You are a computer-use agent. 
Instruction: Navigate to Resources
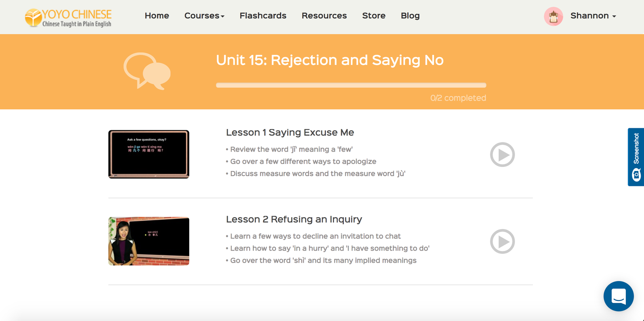[324, 16]
